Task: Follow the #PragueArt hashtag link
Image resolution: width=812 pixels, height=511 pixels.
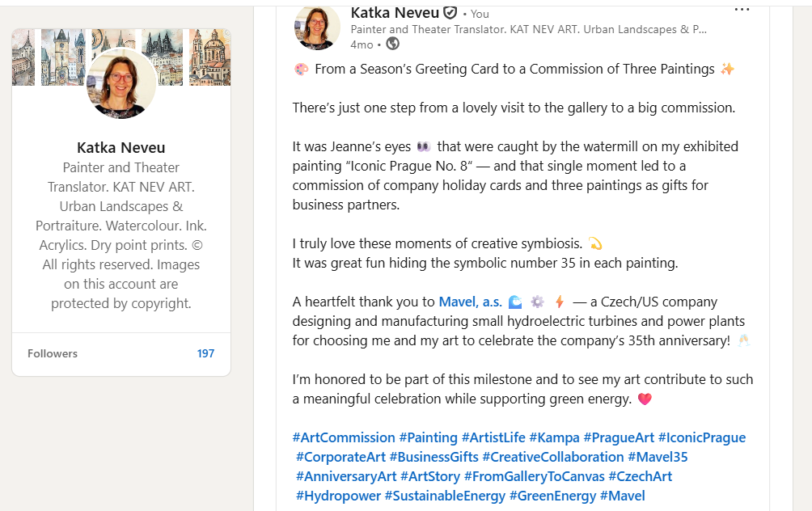Action: tap(619, 437)
